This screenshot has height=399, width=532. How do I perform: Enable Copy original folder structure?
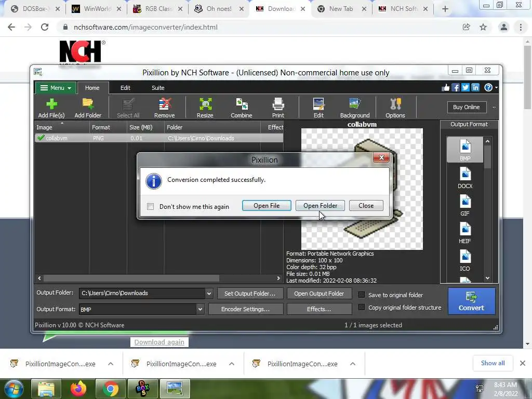[x=362, y=307]
